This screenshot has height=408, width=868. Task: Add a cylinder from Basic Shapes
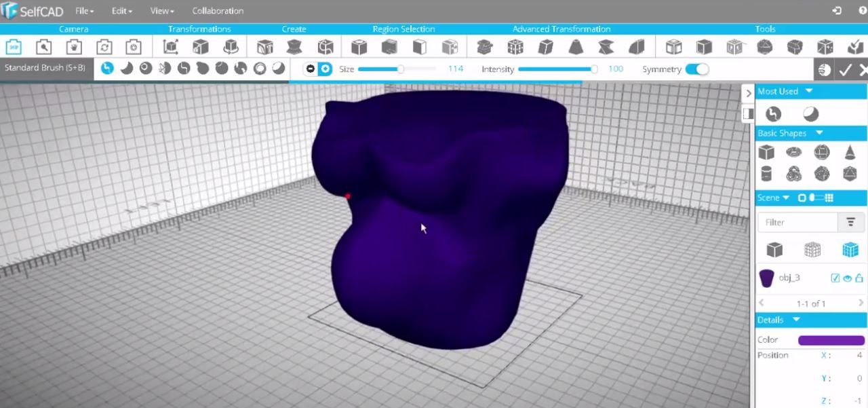tap(766, 174)
